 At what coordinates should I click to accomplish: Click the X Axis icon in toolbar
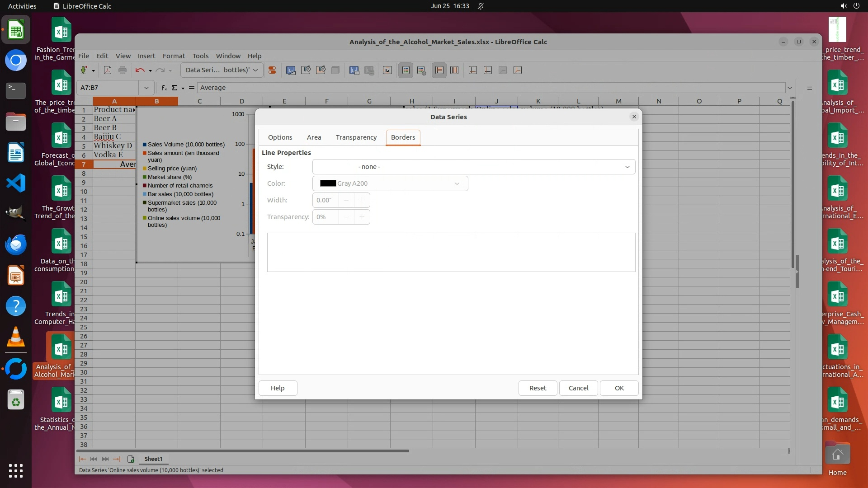pos(473,70)
